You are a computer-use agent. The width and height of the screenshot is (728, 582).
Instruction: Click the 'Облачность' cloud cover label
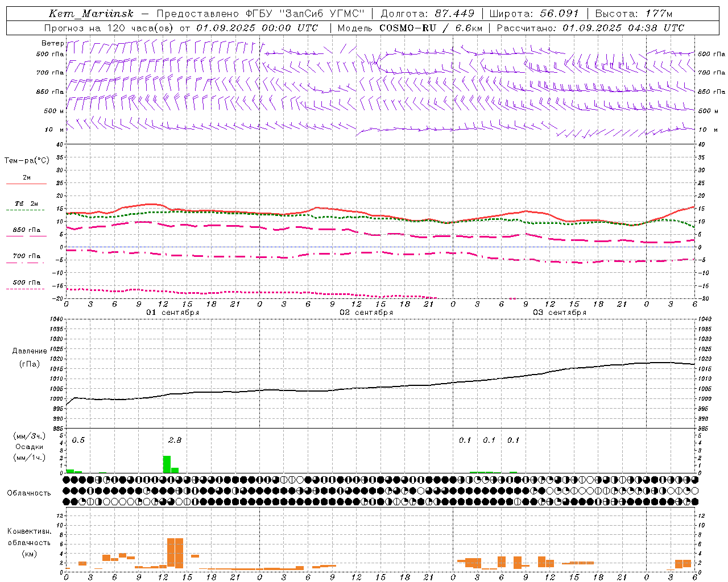(29, 493)
